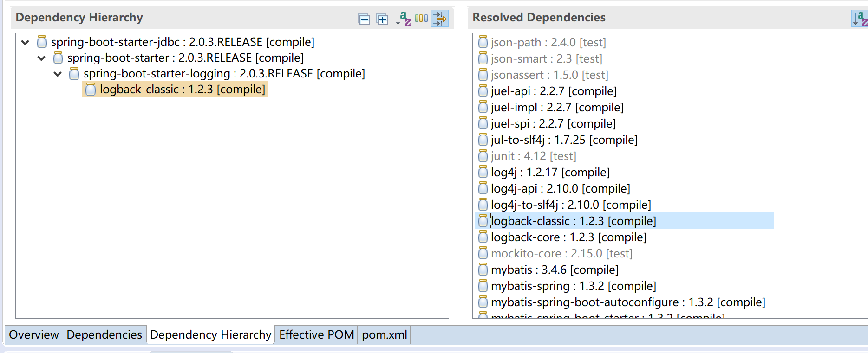Click jar icon beside logback-core
This screenshot has height=353, width=868.
[483, 237]
